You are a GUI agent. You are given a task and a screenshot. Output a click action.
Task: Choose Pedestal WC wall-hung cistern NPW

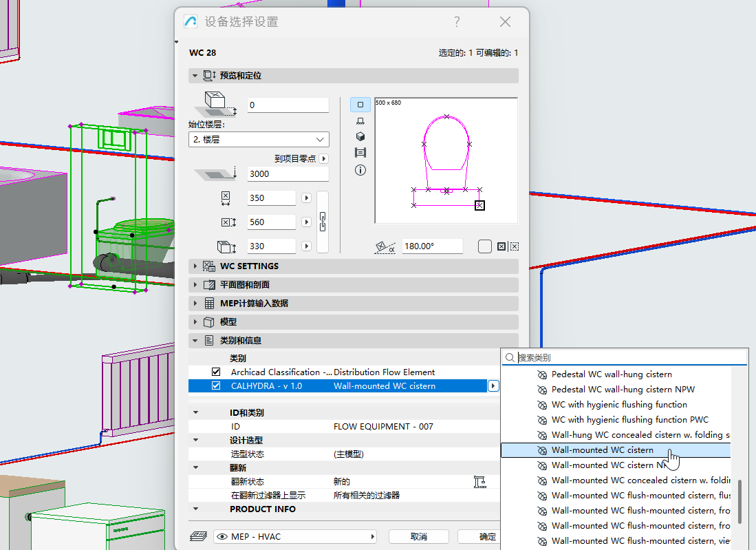point(616,390)
